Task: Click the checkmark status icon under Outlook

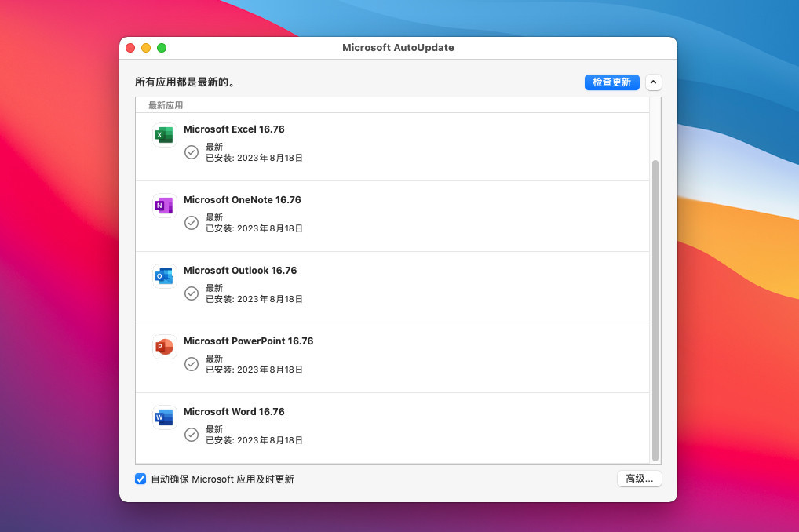Action: (x=192, y=293)
